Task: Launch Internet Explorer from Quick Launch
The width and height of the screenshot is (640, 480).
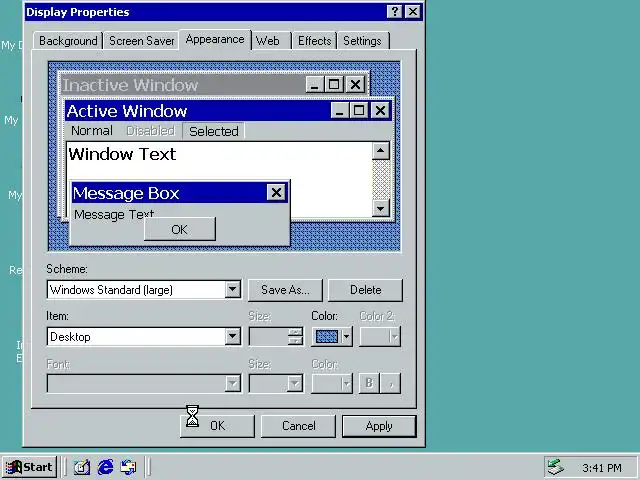Action: point(105,467)
